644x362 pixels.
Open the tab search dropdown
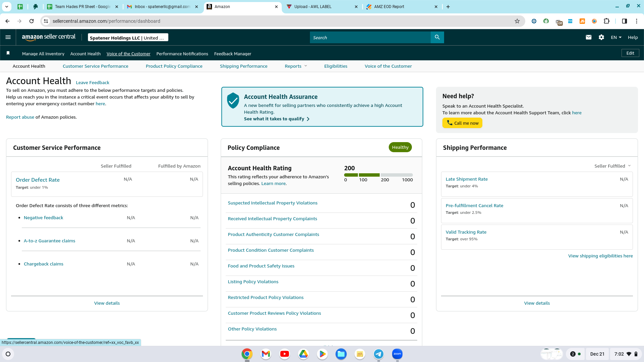pos(7,7)
